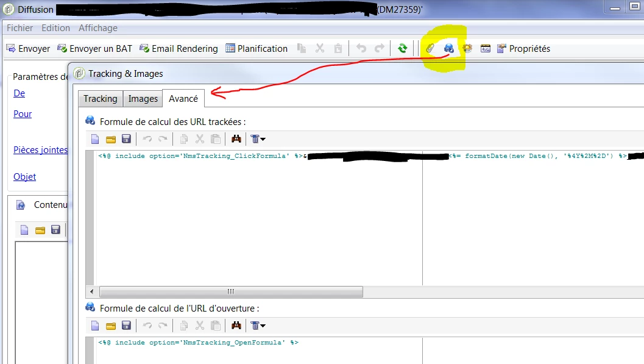The width and height of the screenshot is (644, 364).
Task: Click 'Formule de calcul des URL trackées' label
Action: (x=173, y=122)
